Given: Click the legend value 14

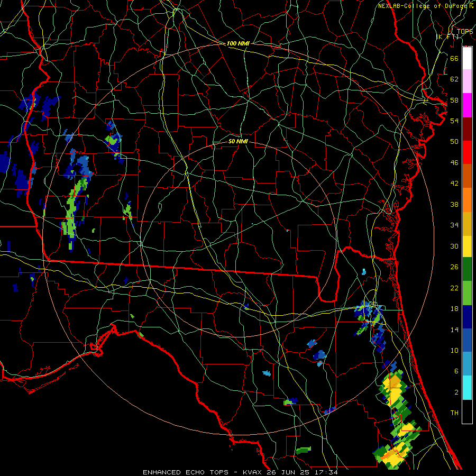Looking at the screenshot, I should [x=454, y=329].
